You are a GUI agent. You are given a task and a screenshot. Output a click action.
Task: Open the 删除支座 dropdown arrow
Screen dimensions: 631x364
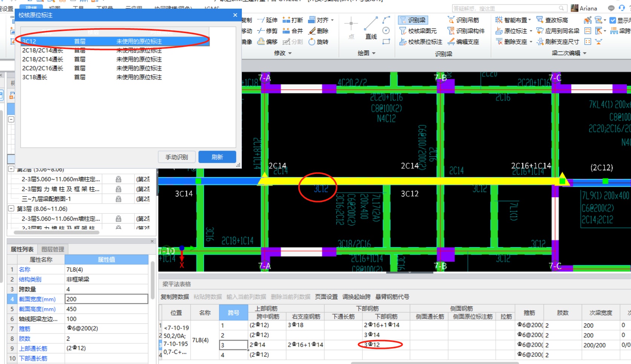(531, 42)
